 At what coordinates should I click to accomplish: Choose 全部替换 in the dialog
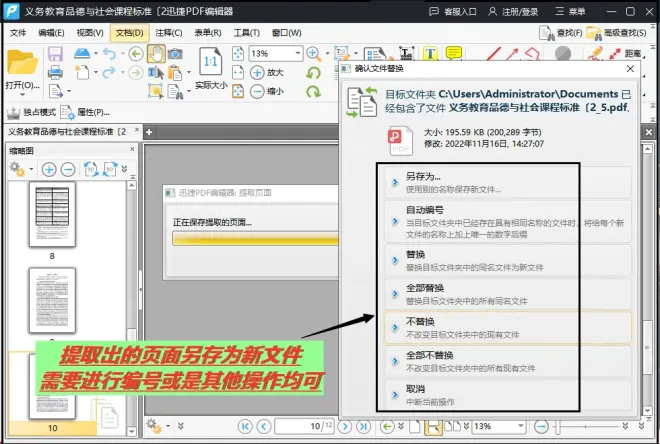click(x=508, y=294)
